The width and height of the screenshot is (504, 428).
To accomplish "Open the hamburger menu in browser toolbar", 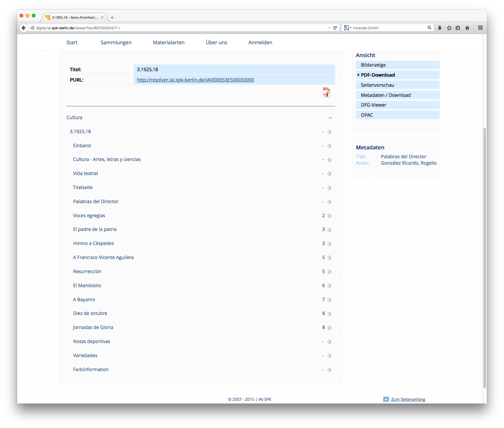I will tap(480, 28).
